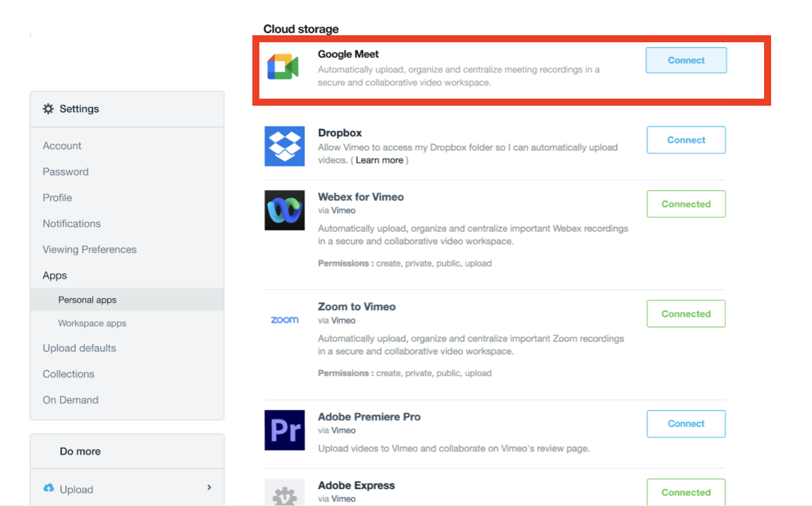Click the Adobe Express title
Viewport: 812px width, 506px height.
pos(356,486)
